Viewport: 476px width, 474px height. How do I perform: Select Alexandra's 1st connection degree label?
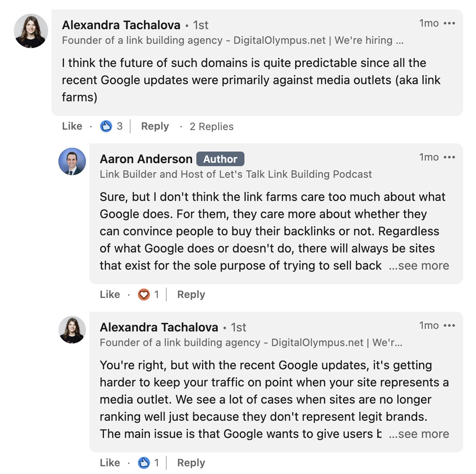click(x=200, y=25)
